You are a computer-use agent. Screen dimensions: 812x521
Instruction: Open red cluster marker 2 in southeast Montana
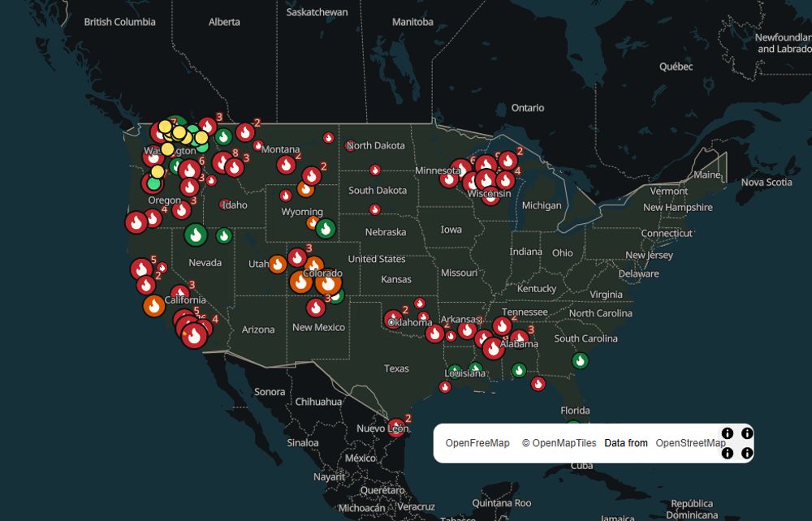[x=312, y=176]
